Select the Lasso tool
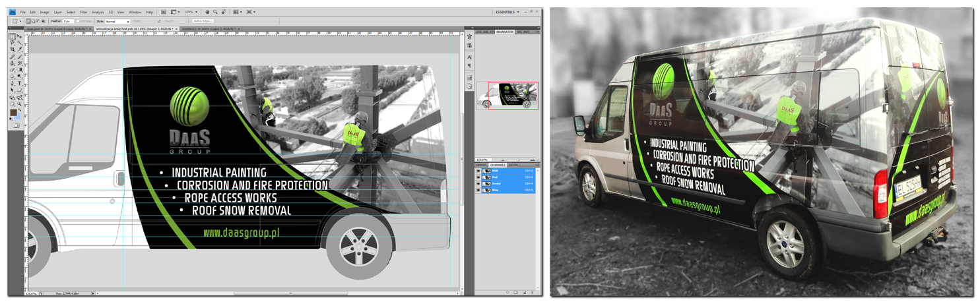 [x=12, y=43]
